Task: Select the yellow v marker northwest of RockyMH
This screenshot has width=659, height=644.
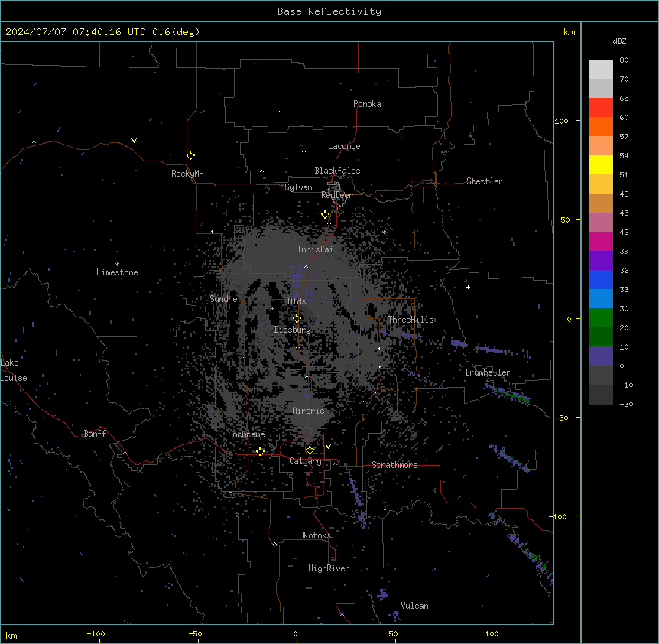Action: [x=134, y=141]
